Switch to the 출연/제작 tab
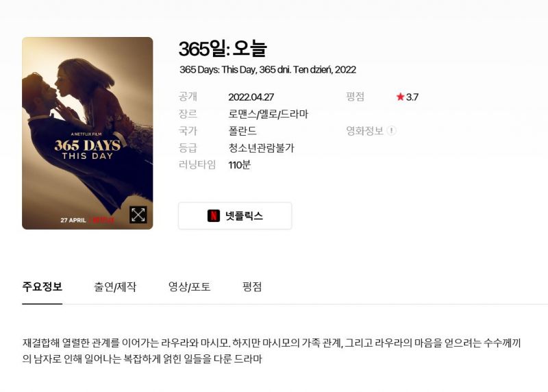Image resolution: width=548 pixels, height=392 pixels. [115, 286]
